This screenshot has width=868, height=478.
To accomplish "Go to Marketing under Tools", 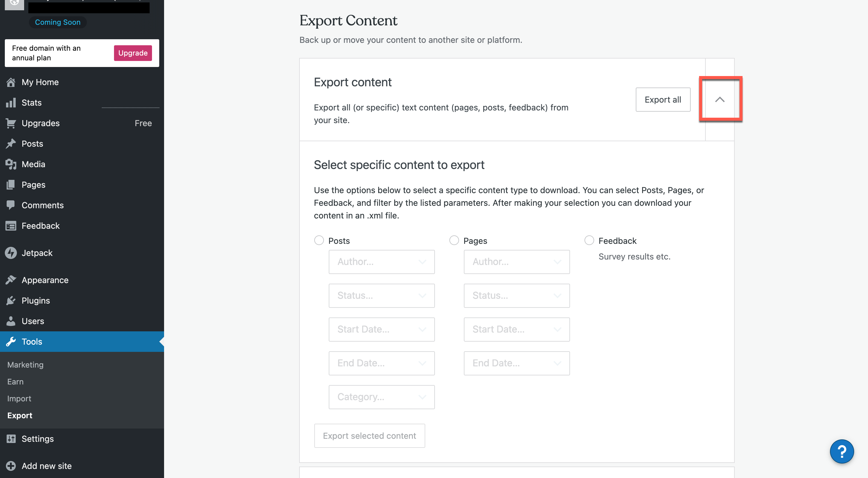I will (25, 365).
